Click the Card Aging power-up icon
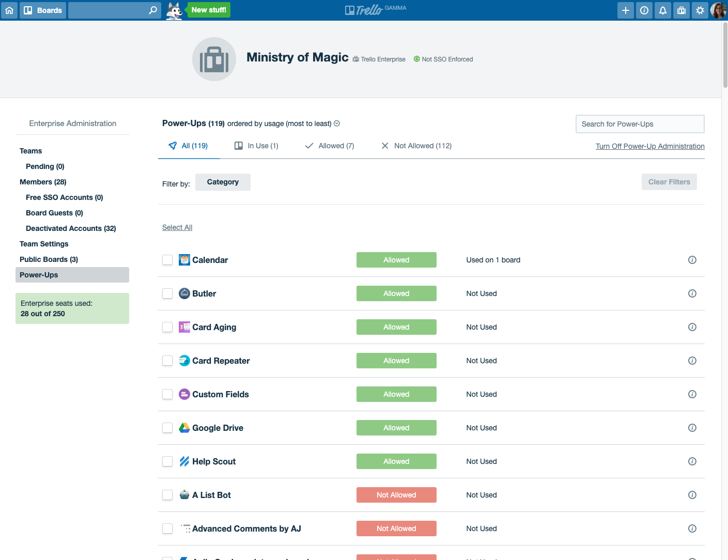This screenshot has height=560, width=728. coord(184,327)
